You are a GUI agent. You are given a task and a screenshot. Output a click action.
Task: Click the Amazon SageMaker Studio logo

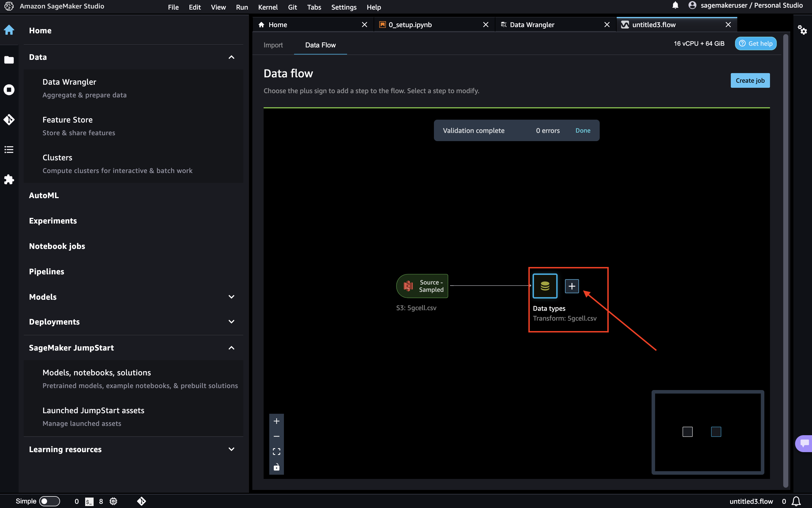click(x=9, y=6)
